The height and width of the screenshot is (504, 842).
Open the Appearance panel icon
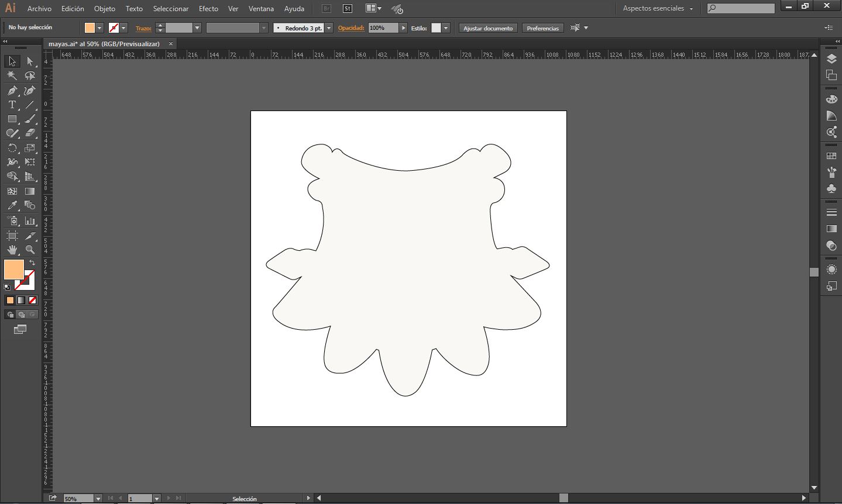click(x=831, y=270)
